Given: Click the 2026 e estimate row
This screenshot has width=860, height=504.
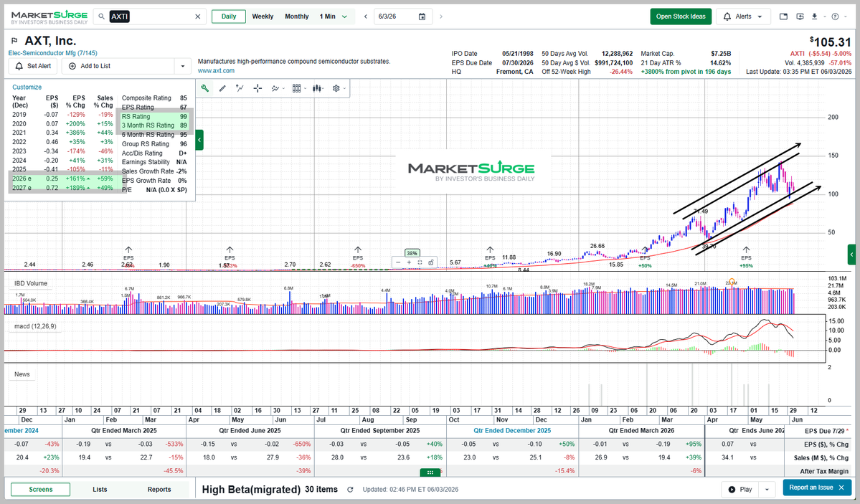Looking at the screenshot, I should tap(63, 179).
